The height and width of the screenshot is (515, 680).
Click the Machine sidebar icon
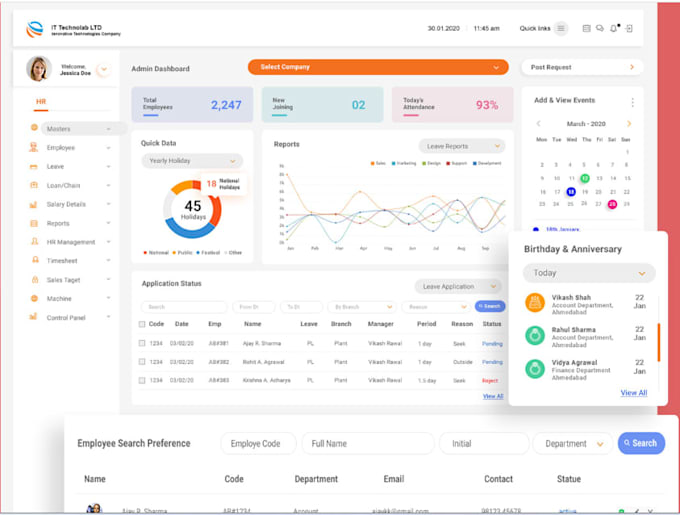coord(34,298)
